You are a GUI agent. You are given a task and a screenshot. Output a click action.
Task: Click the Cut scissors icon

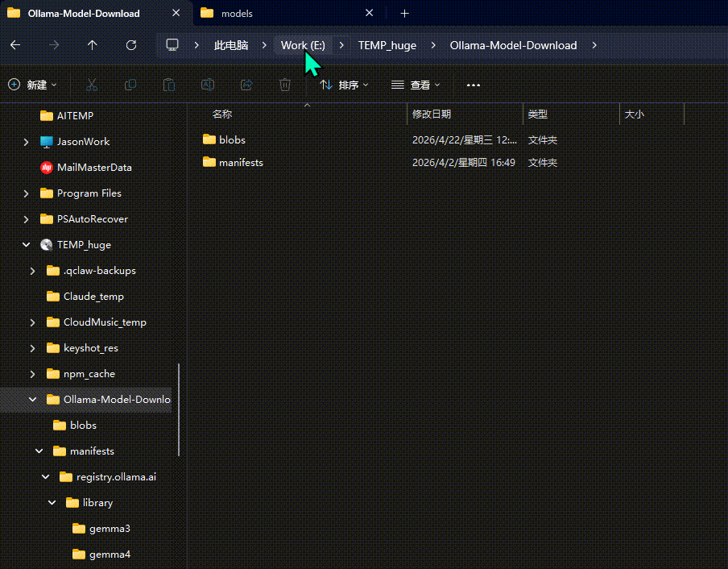(92, 85)
